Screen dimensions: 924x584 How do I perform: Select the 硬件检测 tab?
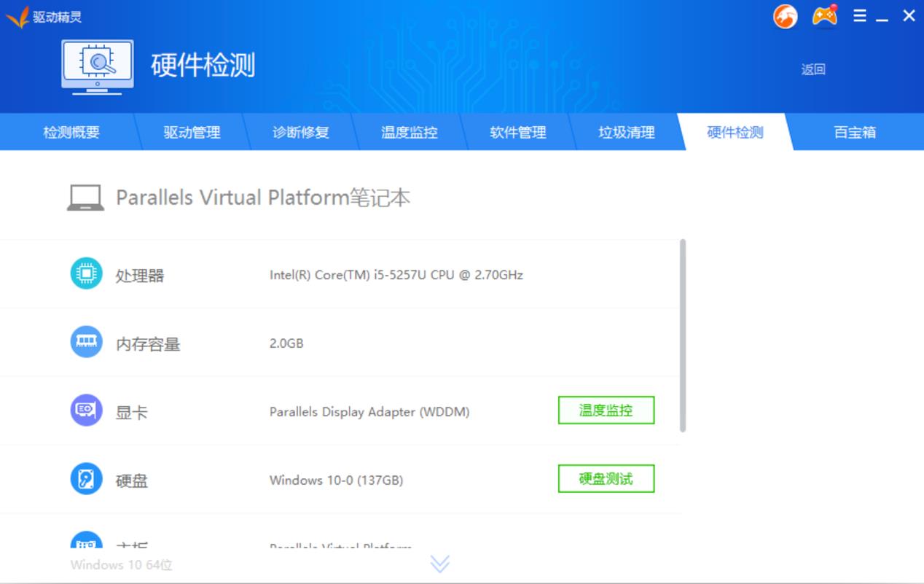pyautogui.click(x=735, y=132)
